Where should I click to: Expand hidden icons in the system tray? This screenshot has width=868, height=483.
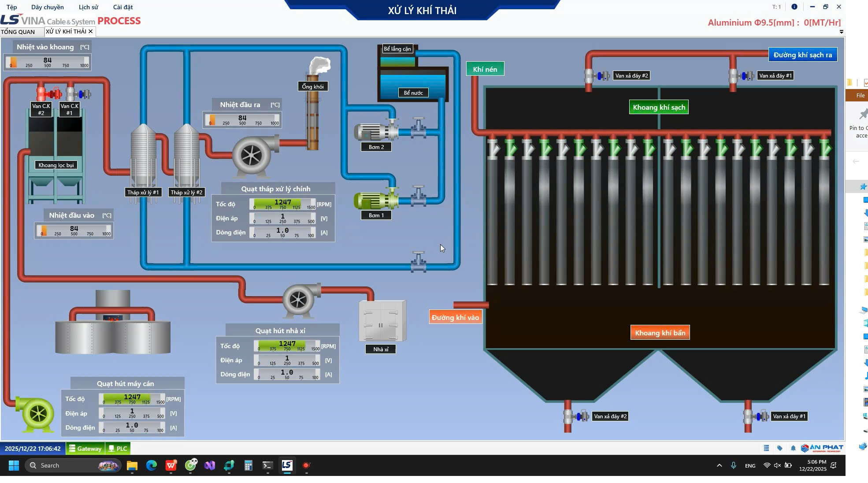[719, 465]
